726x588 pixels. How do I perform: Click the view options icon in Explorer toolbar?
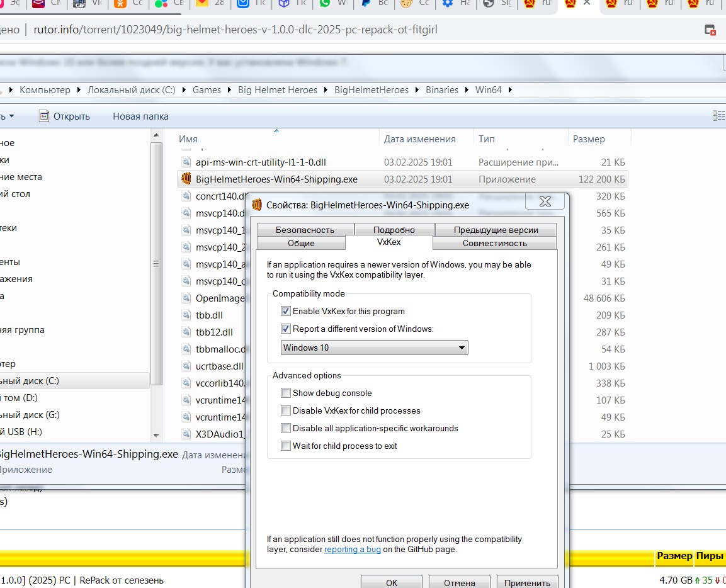coord(718,116)
